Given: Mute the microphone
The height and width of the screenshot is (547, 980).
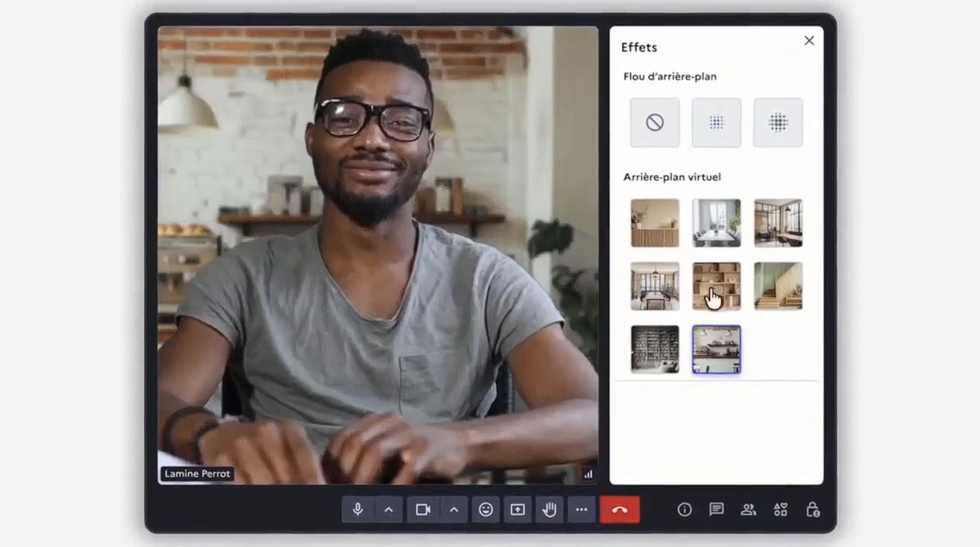Looking at the screenshot, I should click(358, 510).
